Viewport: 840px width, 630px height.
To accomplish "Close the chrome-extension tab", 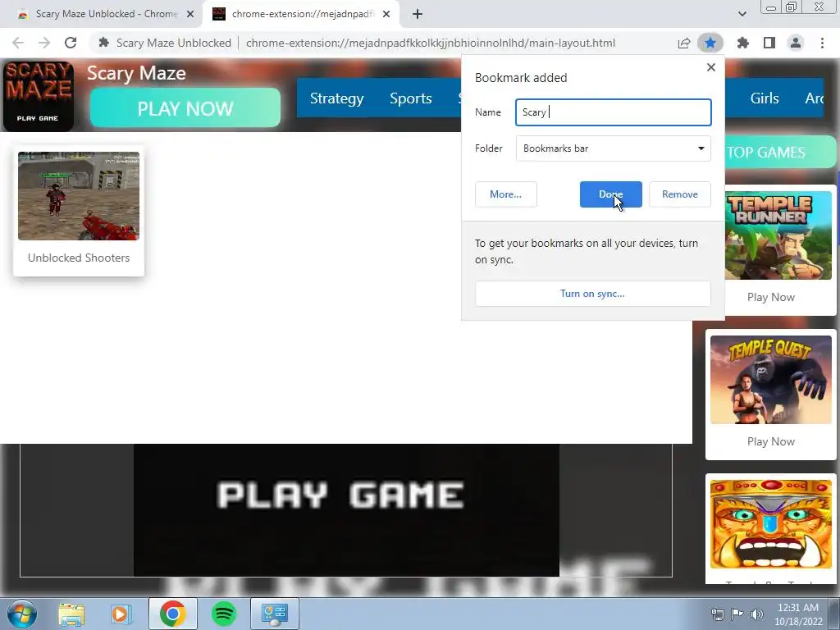I will pyautogui.click(x=386, y=15).
